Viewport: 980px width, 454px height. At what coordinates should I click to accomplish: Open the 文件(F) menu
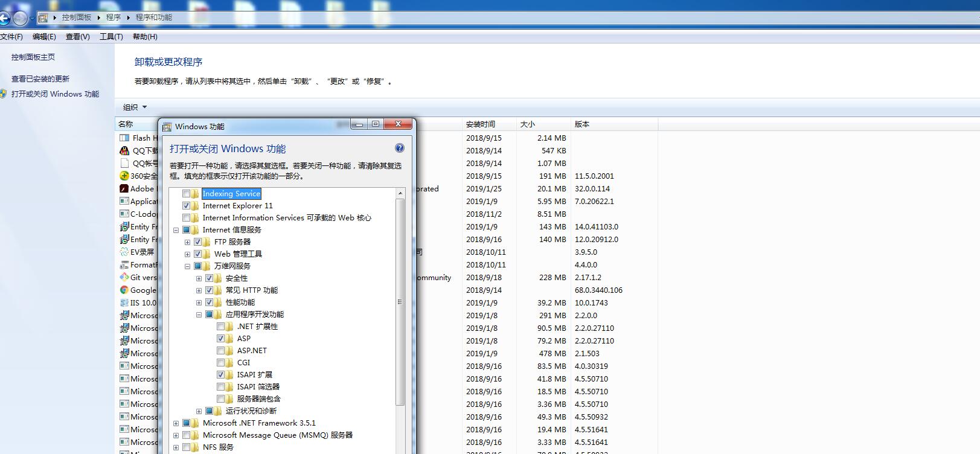tap(11, 37)
